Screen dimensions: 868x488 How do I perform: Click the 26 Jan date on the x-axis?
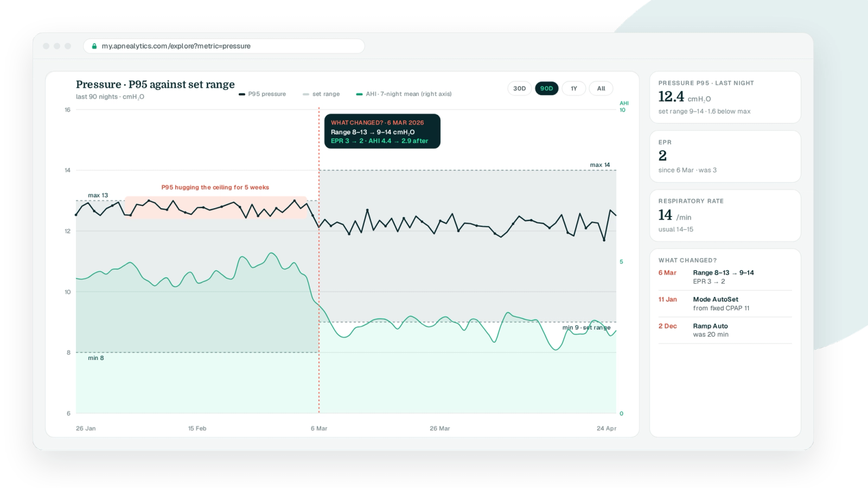(86, 428)
